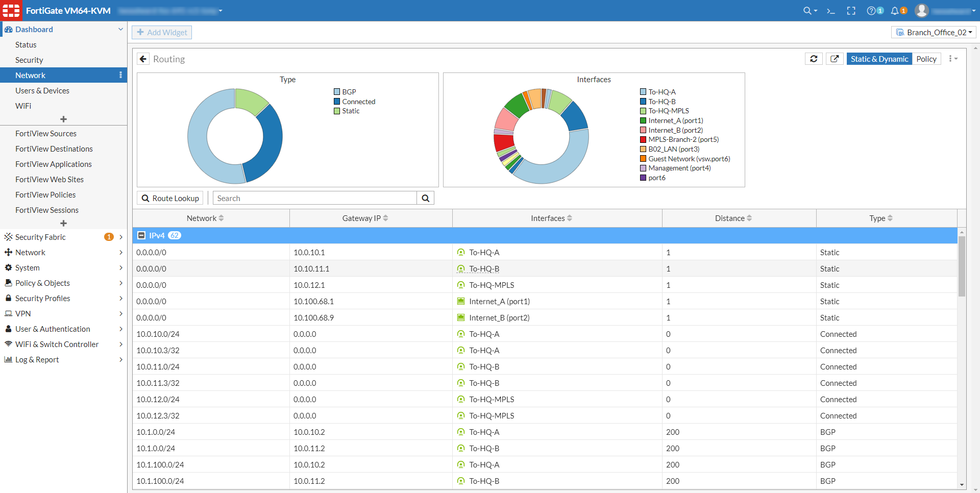Click the search magnifier in the top bar
The width and height of the screenshot is (980, 493).
point(808,10)
